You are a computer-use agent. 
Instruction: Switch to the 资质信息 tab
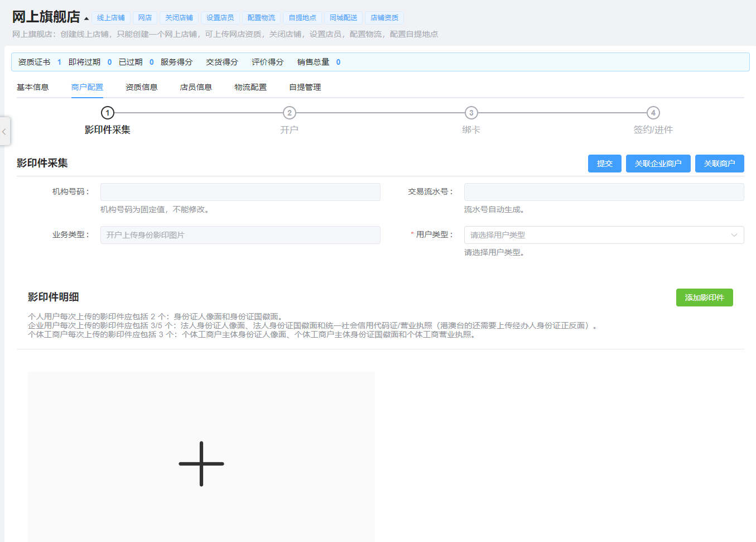coord(141,87)
